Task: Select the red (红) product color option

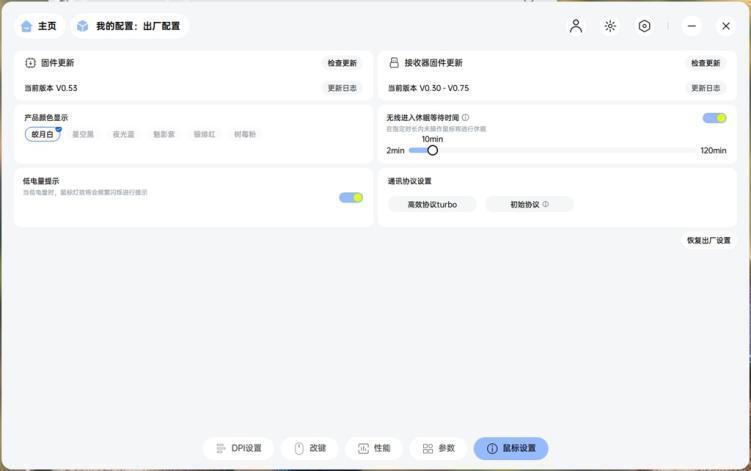Action: coord(205,135)
